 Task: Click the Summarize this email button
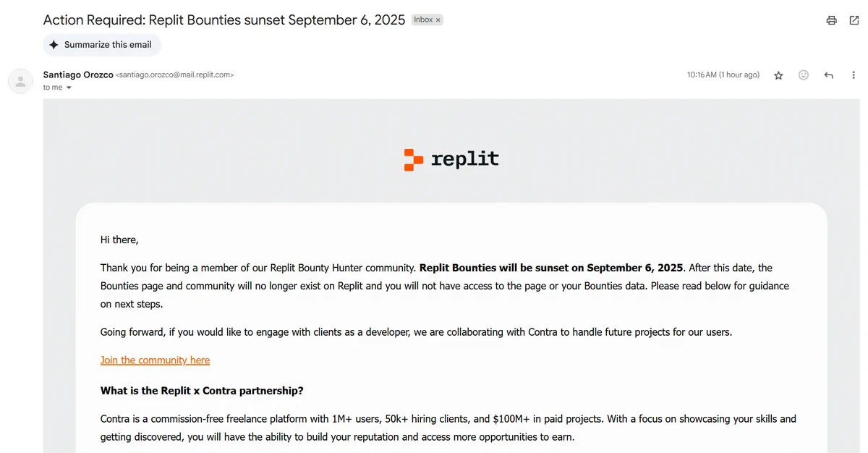click(102, 45)
